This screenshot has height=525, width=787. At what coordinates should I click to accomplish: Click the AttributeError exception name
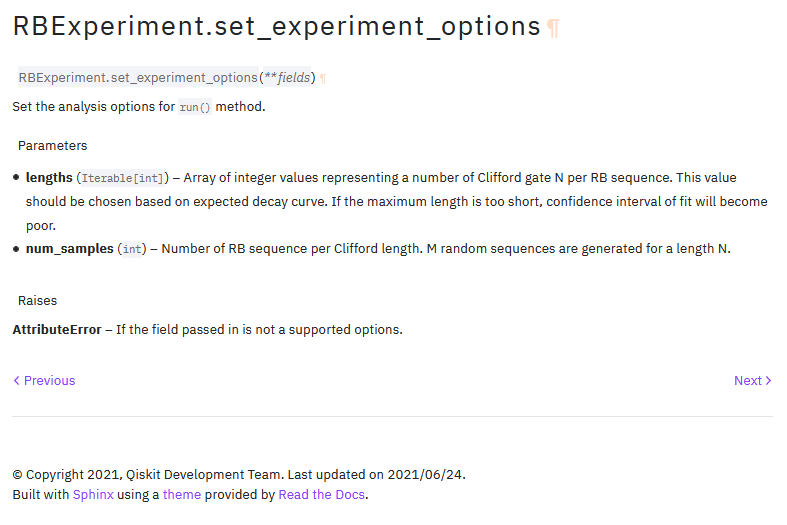(x=57, y=330)
